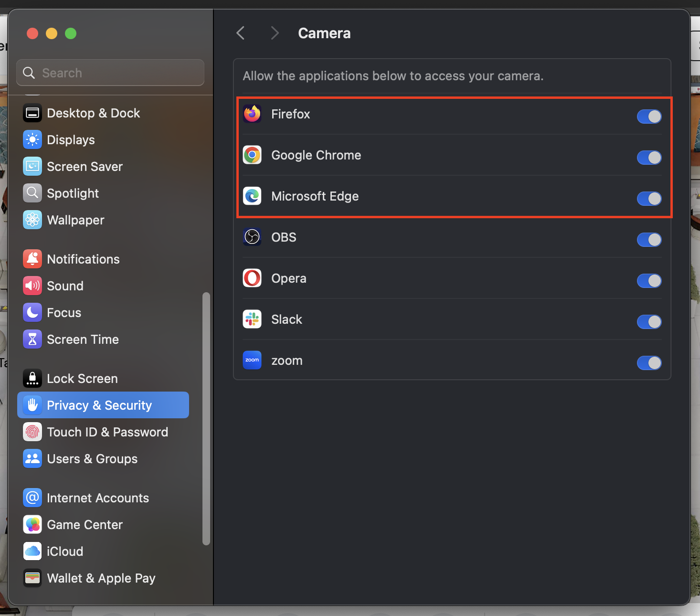700x616 pixels.
Task: Select the Wallpaper flower icon
Action: (32, 220)
